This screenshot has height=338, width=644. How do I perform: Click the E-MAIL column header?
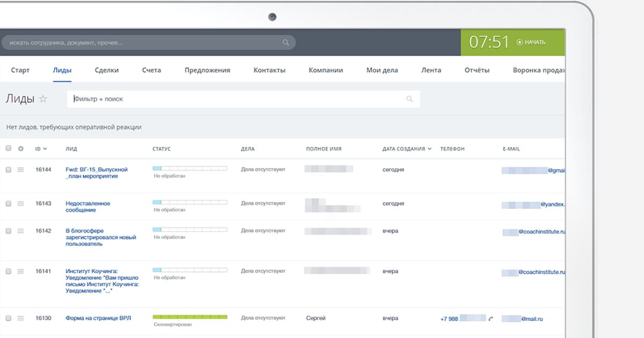pos(511,149)
